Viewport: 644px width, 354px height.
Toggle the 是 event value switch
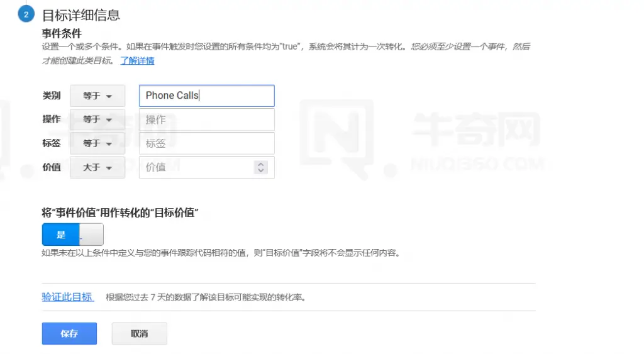[x=73, y=235]
